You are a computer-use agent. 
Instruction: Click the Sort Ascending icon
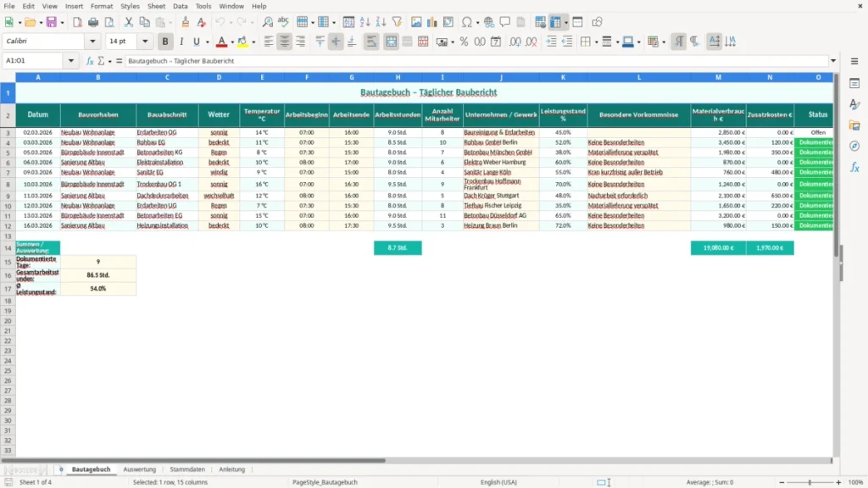tap(364, 22)
